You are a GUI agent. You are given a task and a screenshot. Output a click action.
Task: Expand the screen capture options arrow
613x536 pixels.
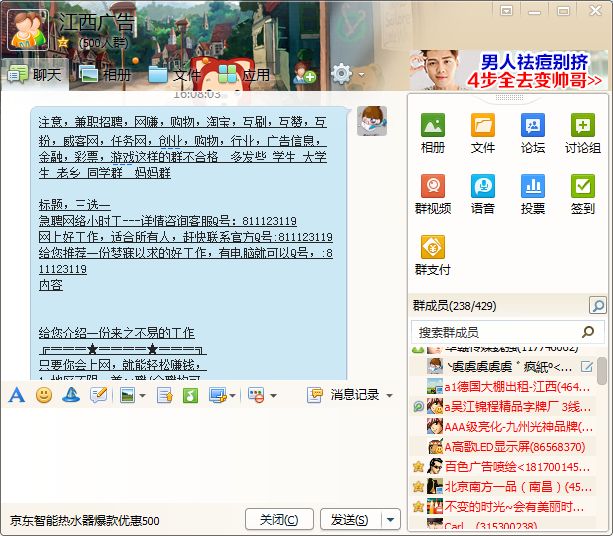(233, 396)
